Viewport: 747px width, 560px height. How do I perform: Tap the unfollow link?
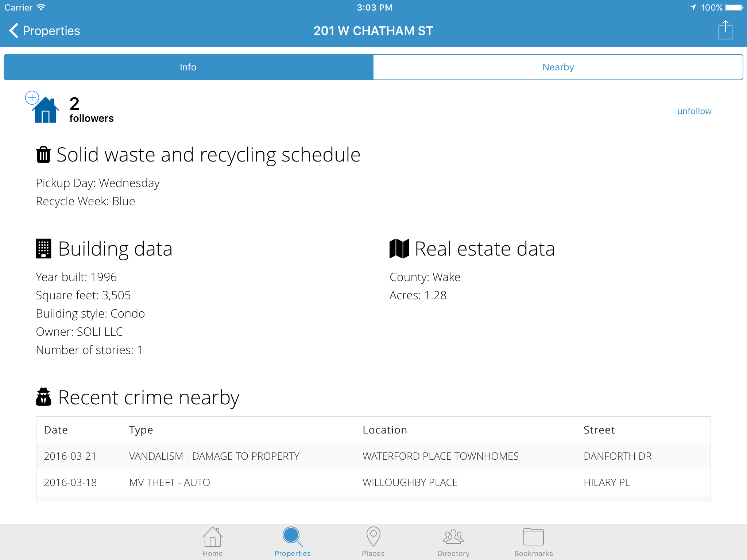tap(694, 111)
